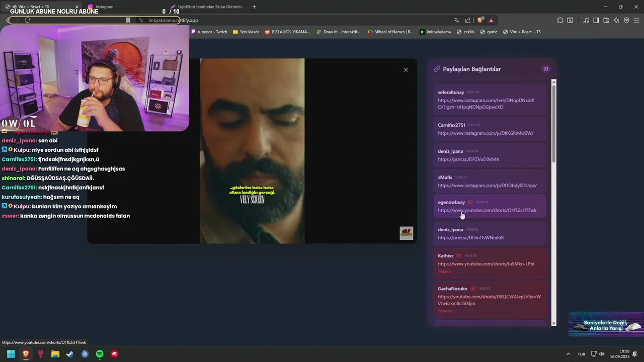644x362 pixels.
Task: Open File Explorer from the taskbar
Action: 55,354
